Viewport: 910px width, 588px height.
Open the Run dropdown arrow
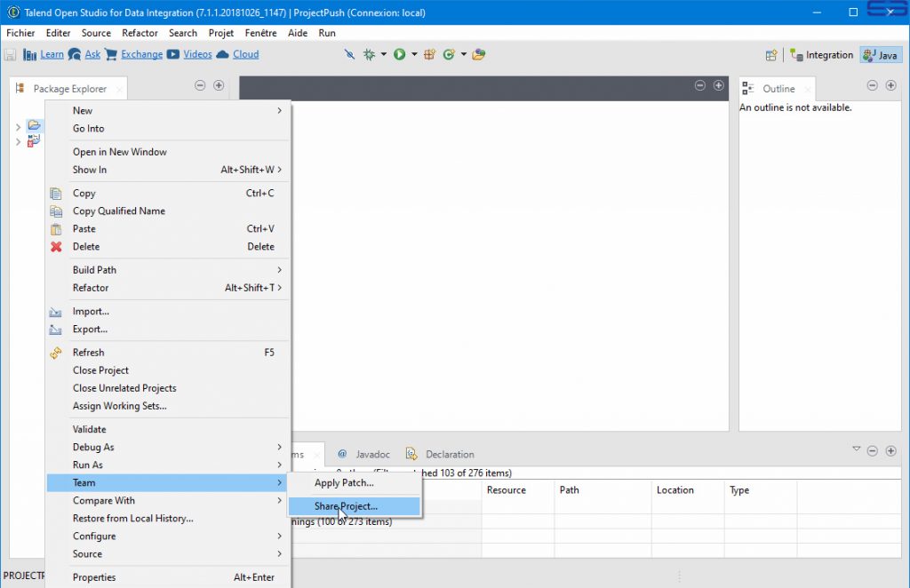414,54
